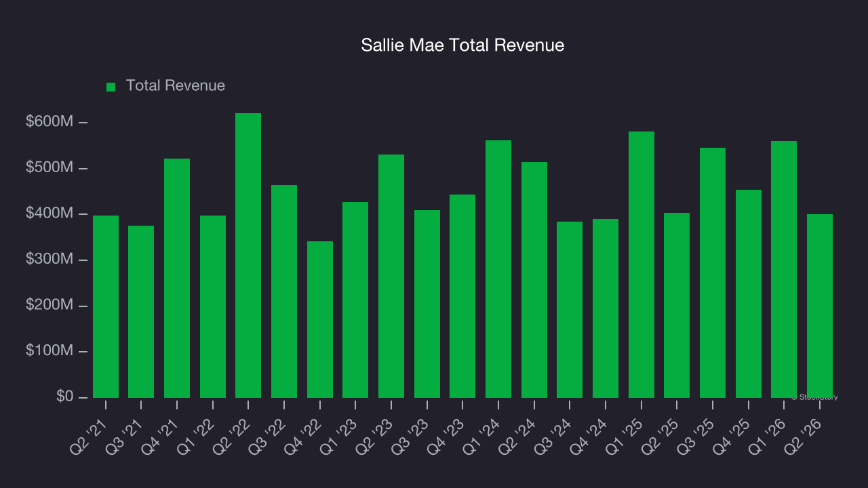Select the Q3 '21 revenue bar
Image resolution: width=868 pixels, height=488 pixels.
pos(141,312)
